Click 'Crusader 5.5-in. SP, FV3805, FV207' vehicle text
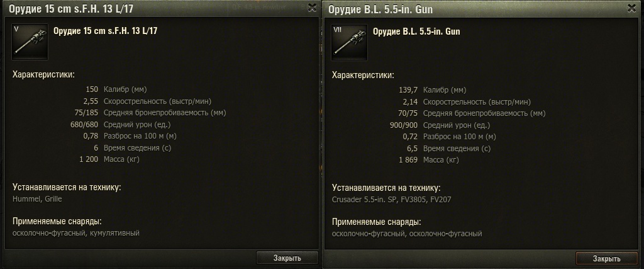 point(391,200)
